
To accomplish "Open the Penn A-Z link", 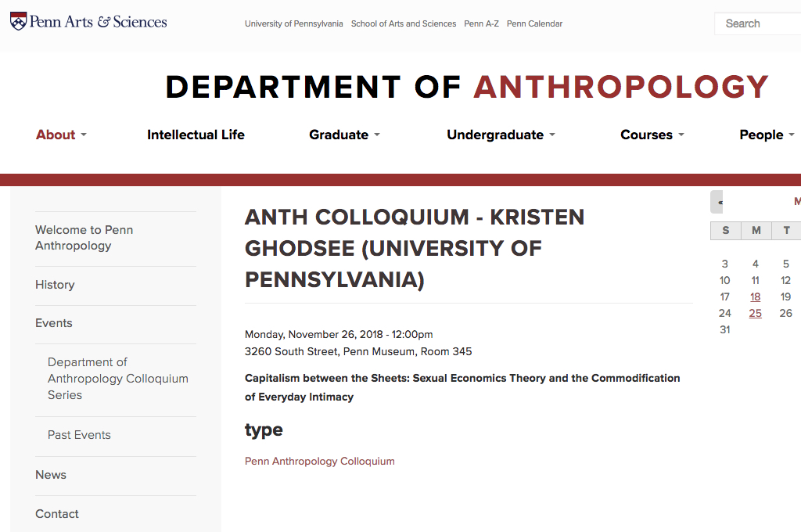I will pyautogui.click(x=481, y=23).
